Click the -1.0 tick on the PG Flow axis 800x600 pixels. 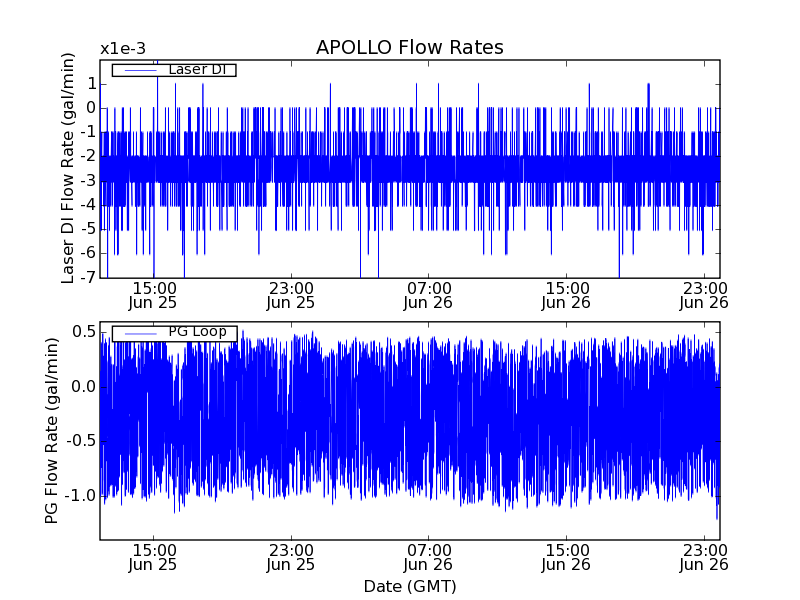point(80,496)
